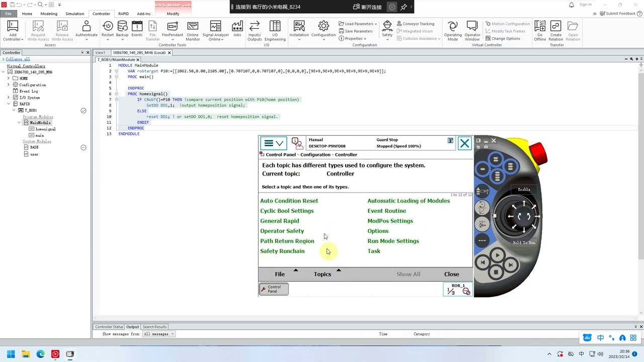The height and width of the screenshot is (362, 644).
Task: Open the Configuration gear menu
Action: coord(324,31)
